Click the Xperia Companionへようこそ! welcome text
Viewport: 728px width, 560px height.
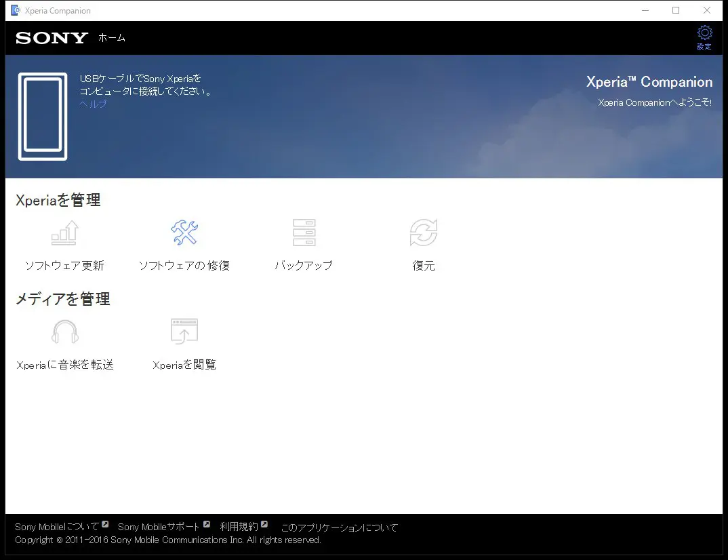coord(655,102)
